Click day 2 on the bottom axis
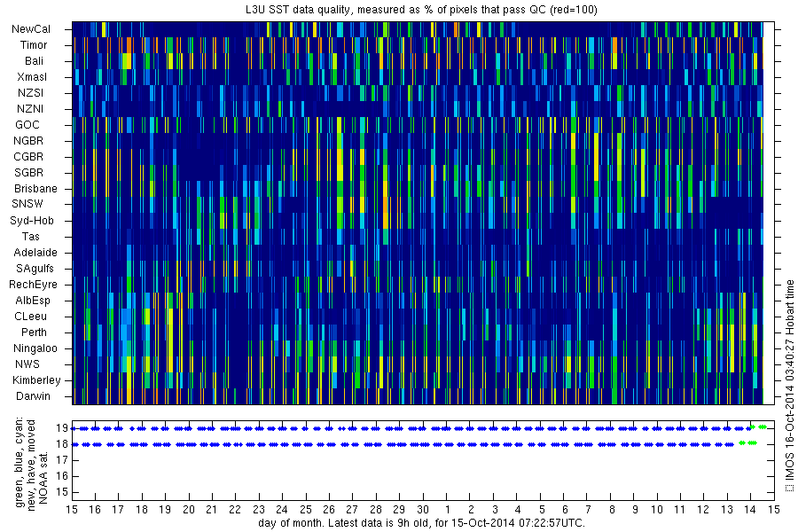The height and width of the screenshot is (532, 798). pyautogui.click(x=472, y=510)
